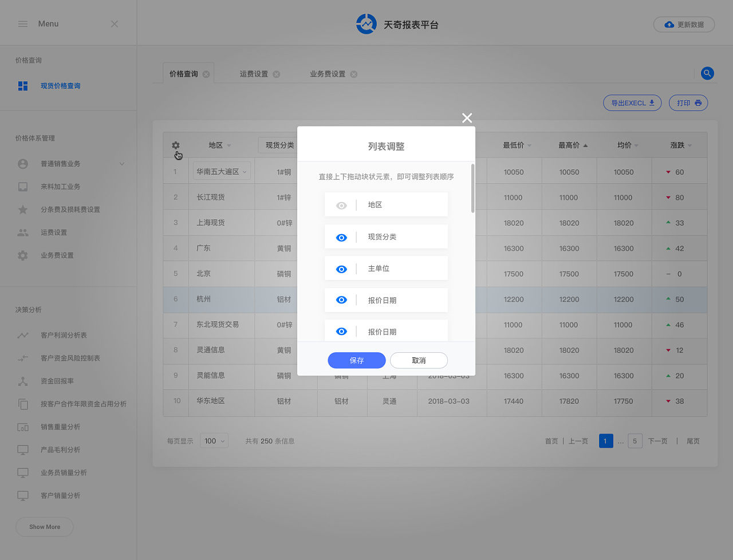
Task: Open the 每页显示 page size dropdown
Action: point(214,441)
